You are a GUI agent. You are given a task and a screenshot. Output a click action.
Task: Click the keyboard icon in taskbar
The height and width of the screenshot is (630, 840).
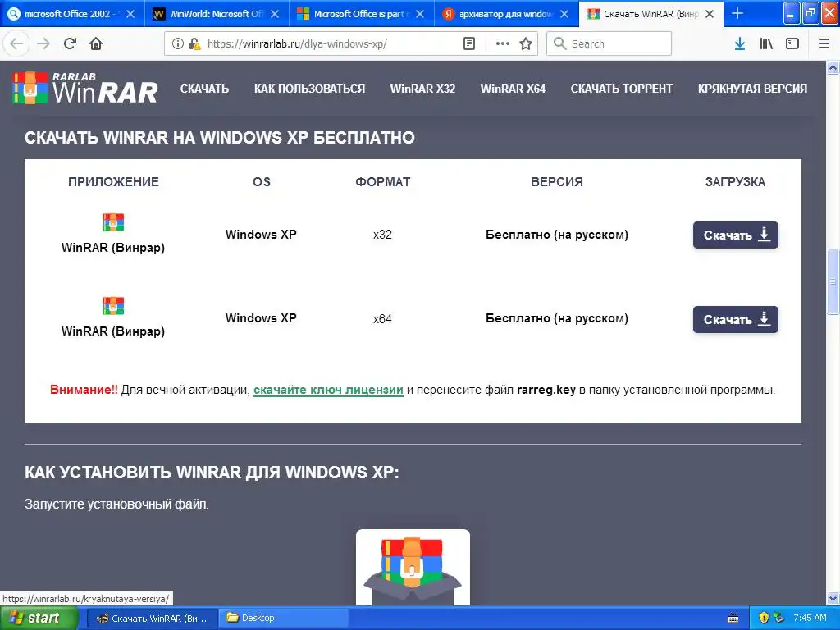[x=733, y=619]
